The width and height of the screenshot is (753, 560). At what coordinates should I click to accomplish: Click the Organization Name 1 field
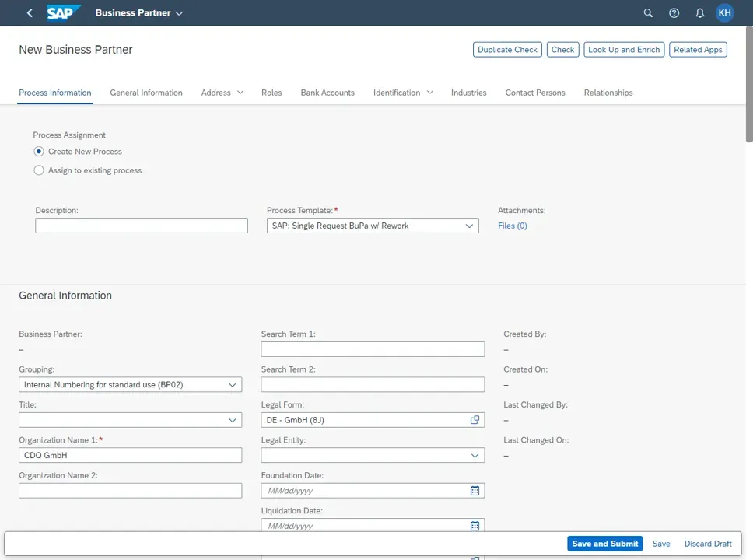click(130, 455)
